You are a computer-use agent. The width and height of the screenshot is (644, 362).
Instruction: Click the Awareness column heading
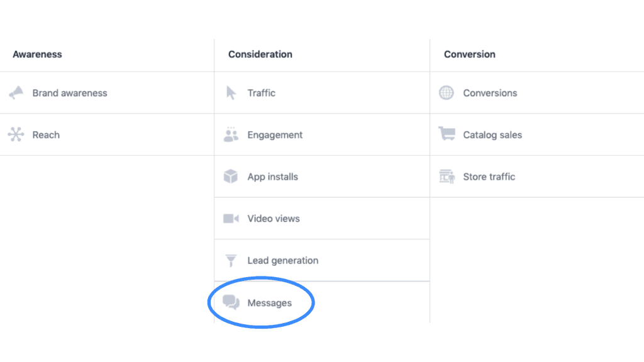[x=37, y=54]
